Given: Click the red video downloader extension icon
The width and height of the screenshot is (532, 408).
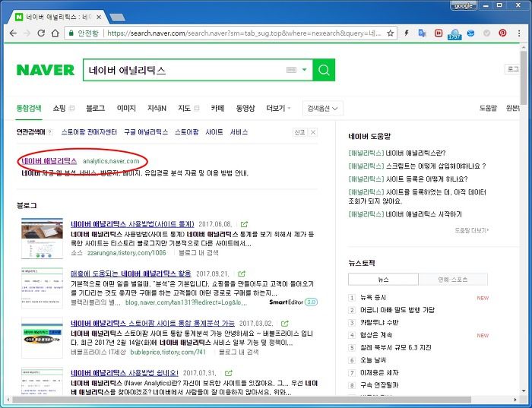Looking at the screenshot, I should 439,33.
